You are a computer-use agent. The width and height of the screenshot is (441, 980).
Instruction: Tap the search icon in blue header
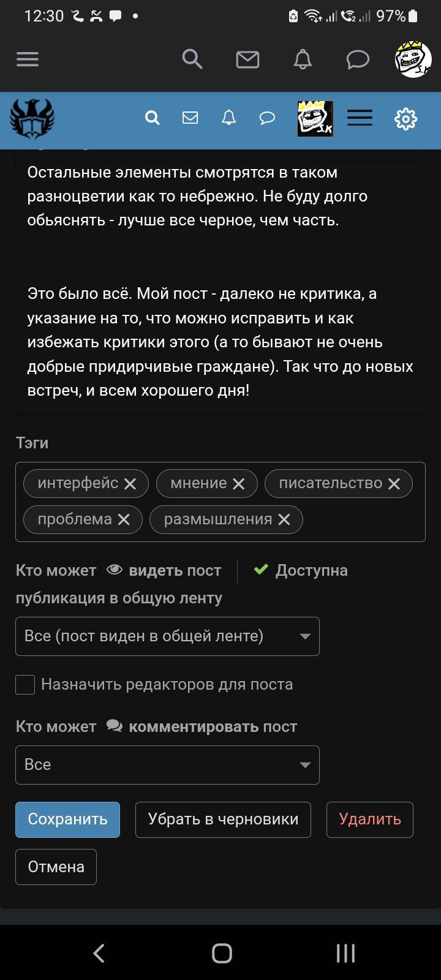(x=153, y=118)
